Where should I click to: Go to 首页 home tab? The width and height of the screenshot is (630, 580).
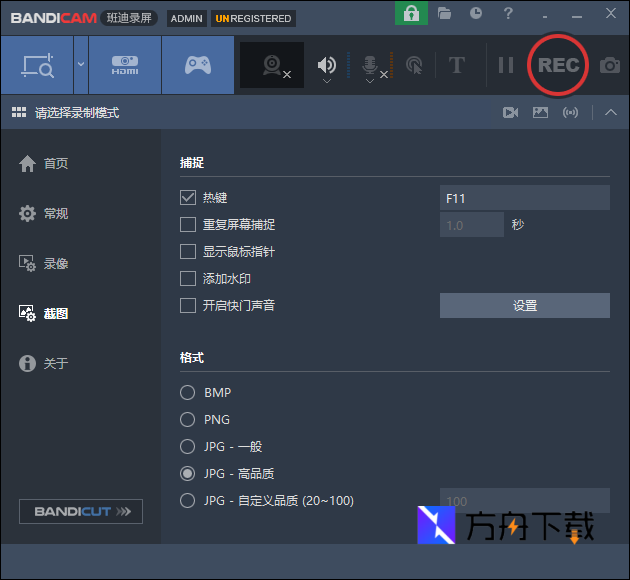point(43,163)
